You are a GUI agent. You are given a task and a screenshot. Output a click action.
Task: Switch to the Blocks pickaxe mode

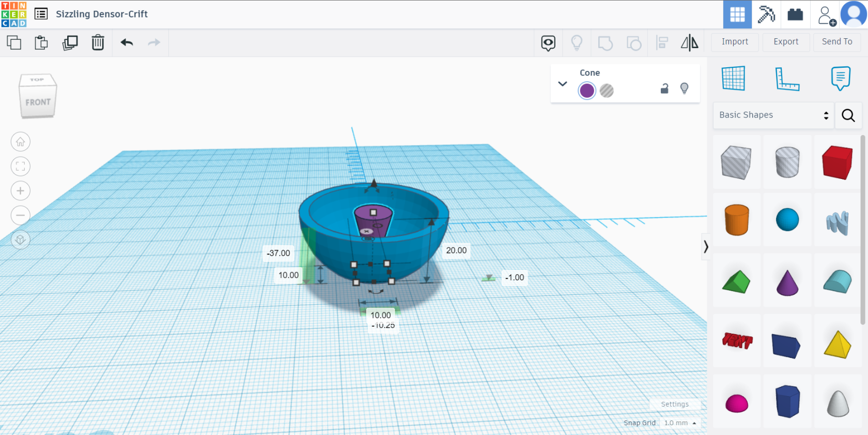(766, 14)
